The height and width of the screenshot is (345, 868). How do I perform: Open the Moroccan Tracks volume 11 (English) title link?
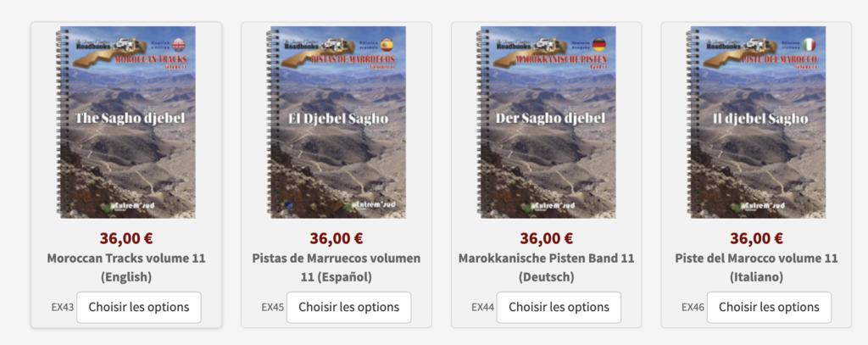pos(126,268)
